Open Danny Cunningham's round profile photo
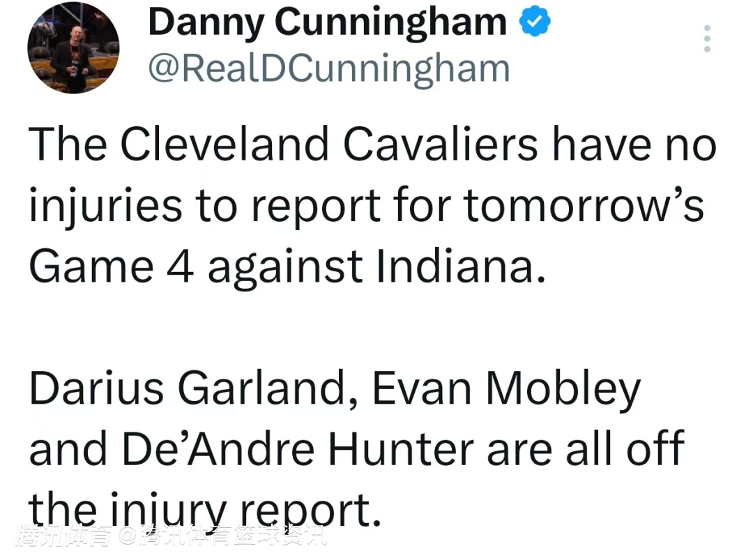 point(73,47)
